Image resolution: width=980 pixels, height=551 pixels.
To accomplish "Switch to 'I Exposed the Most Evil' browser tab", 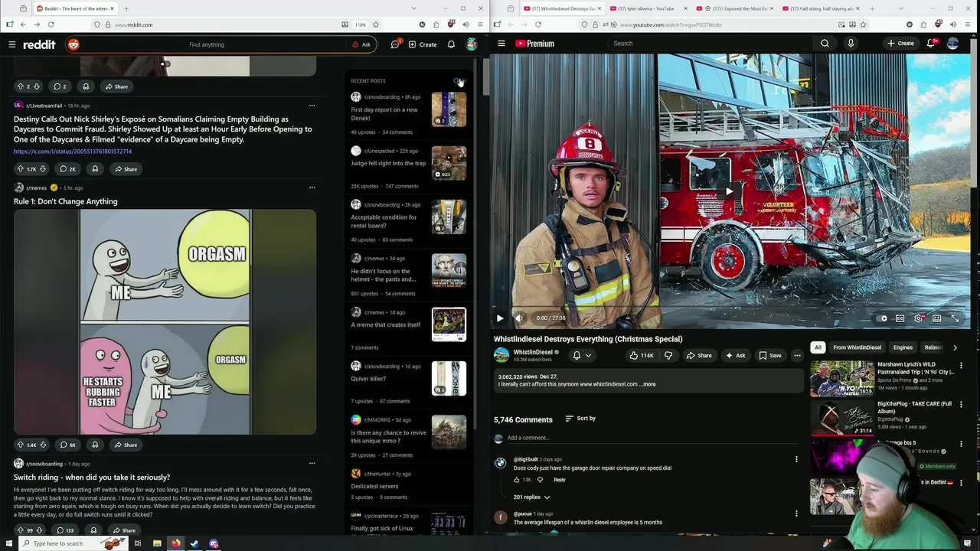I will [x=735, y=8].
